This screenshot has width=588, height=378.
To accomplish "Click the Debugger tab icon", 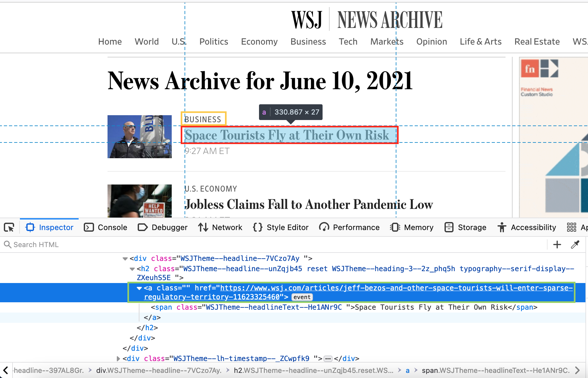I will point(143,228).
